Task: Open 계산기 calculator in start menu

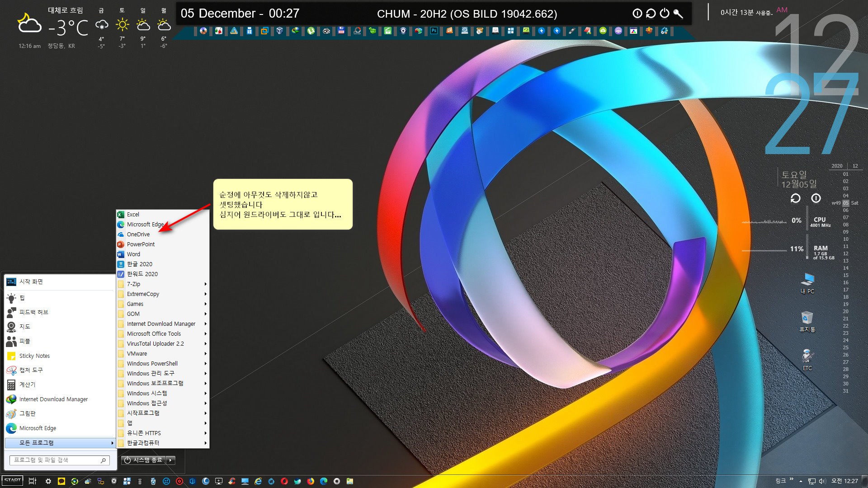Action: coord(60,385)
